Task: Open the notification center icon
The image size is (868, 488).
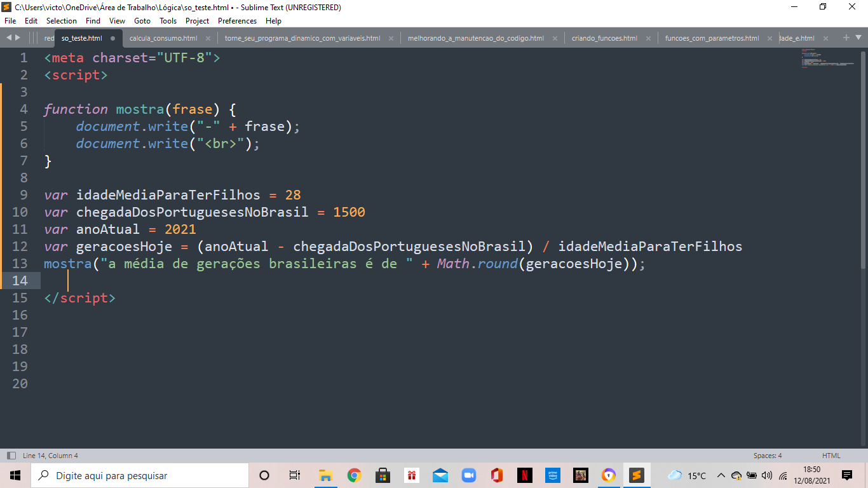Action: pyautogui.click(x=847, y=475)
